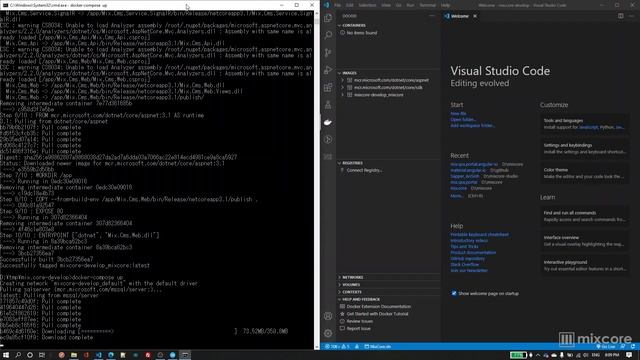Open the Source Control view
Screen dimensions: 640x360
point(328,53)
